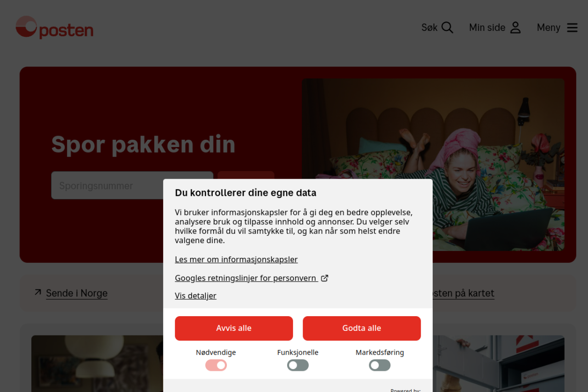This screenshot has width=588, height=392.
Task: Follow the Sende i Norge link
Action: pos(77,293)
